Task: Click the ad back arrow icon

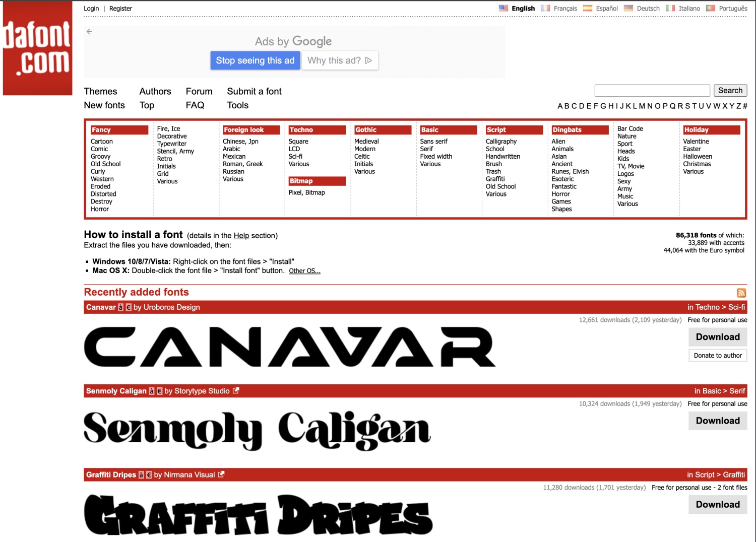Action: click(x=90, y=32)
